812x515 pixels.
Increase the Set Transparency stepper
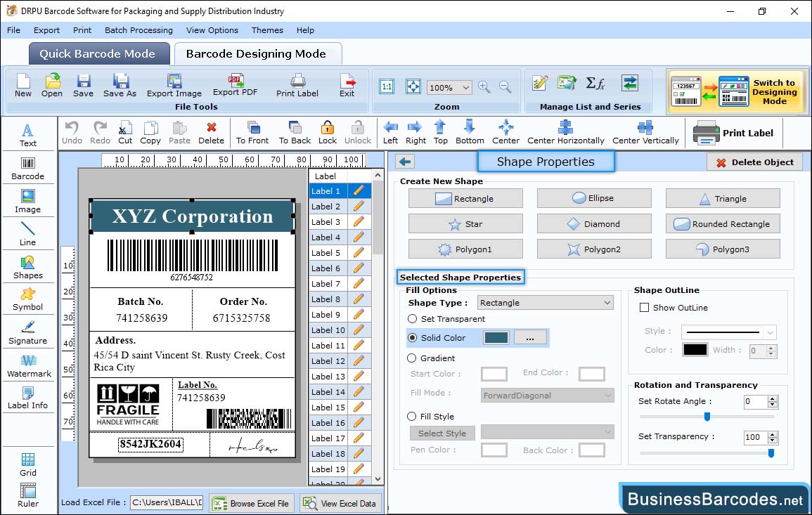[x=773, y=434]
